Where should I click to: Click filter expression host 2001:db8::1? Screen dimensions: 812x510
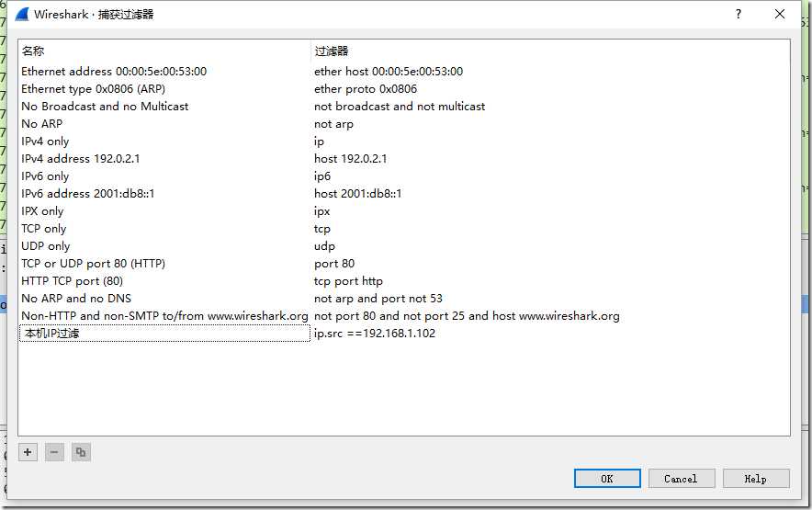click(x=358, y=194)
